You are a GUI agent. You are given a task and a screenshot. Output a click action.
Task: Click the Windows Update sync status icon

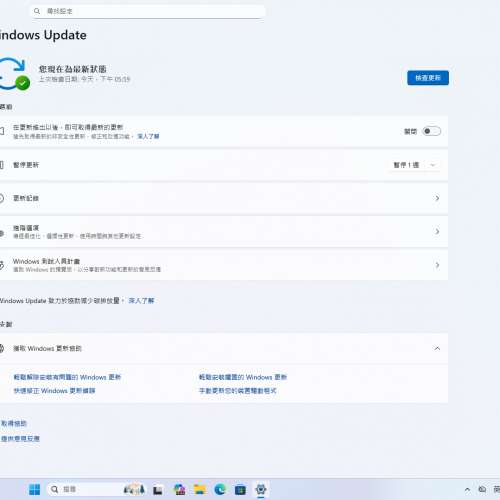pos(14,74)
